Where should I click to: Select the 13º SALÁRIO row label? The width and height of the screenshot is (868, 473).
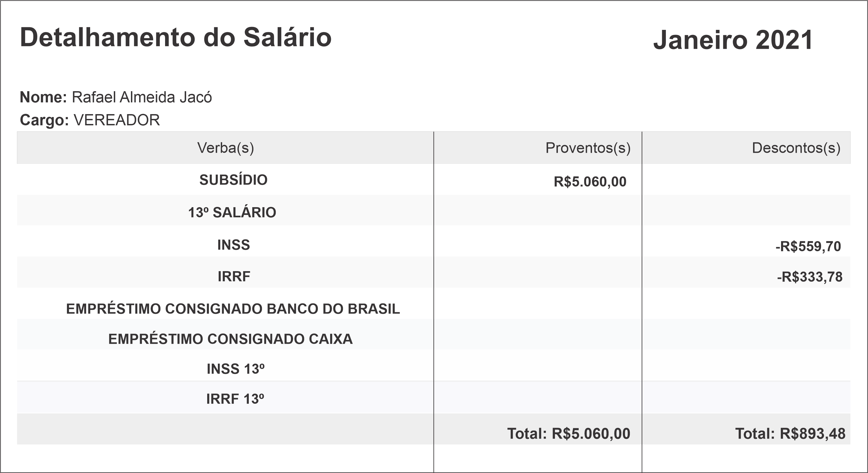coord(232,213)
